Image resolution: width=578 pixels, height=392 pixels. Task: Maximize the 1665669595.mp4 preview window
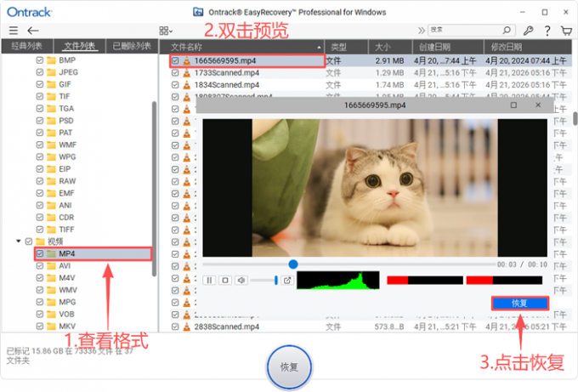(x=513, y=105)
